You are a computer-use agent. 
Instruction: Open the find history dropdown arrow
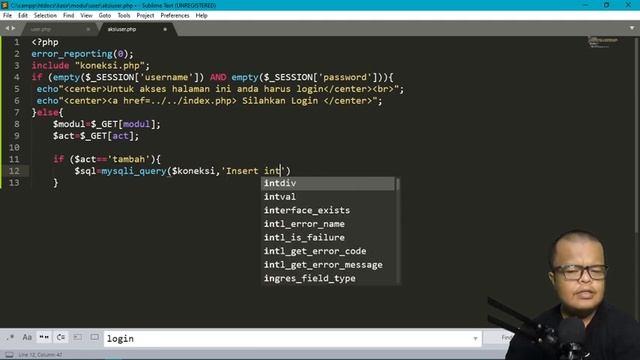[x=476, y=338]
